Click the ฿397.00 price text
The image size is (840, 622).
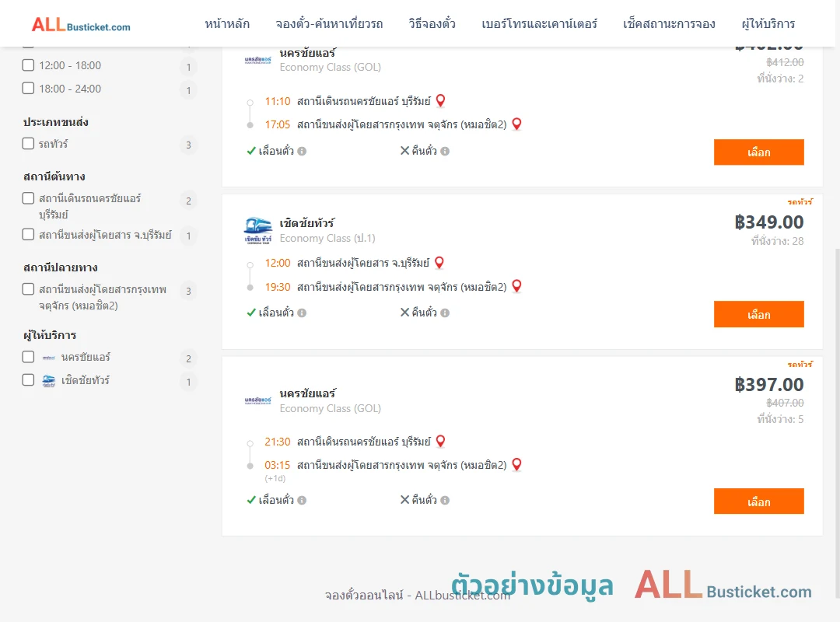(x=769, y=385)
